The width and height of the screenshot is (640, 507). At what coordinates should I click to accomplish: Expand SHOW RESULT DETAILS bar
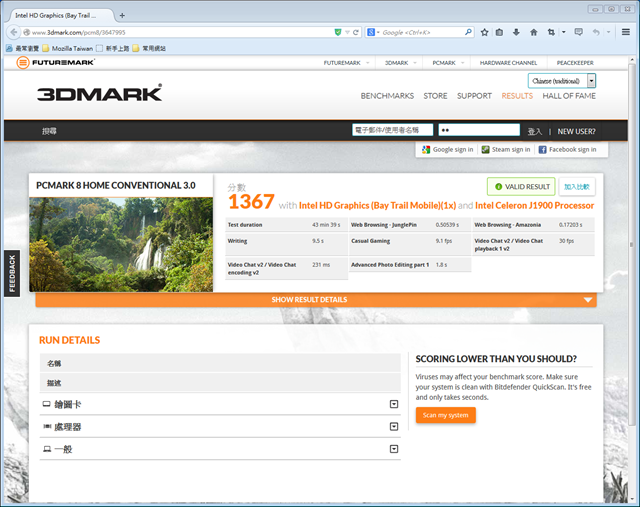point(316,300)
